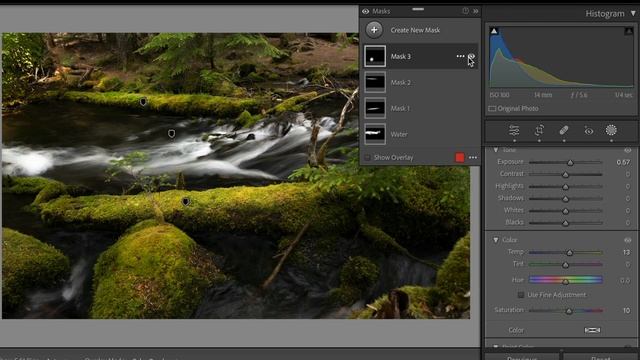The image size is (640, 360).
Task: Click the Create New Mask label
Action: click(415, 30)
